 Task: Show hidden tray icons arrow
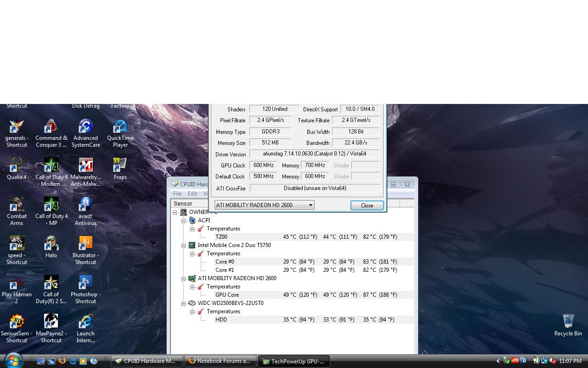tap(498, 361)
